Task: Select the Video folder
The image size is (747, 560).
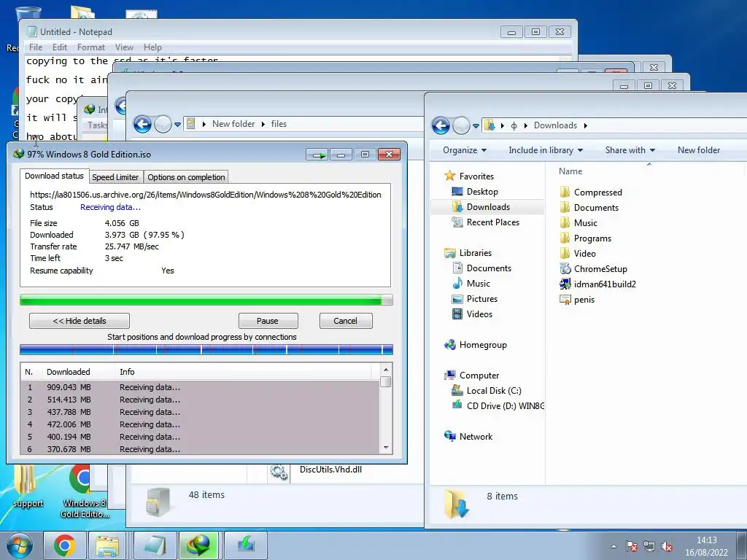Action: pyautogui.click(x=584, y=254)
